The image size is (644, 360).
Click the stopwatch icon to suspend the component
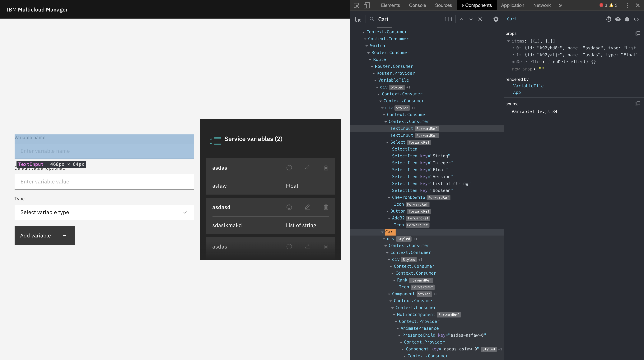pos(609,19)
